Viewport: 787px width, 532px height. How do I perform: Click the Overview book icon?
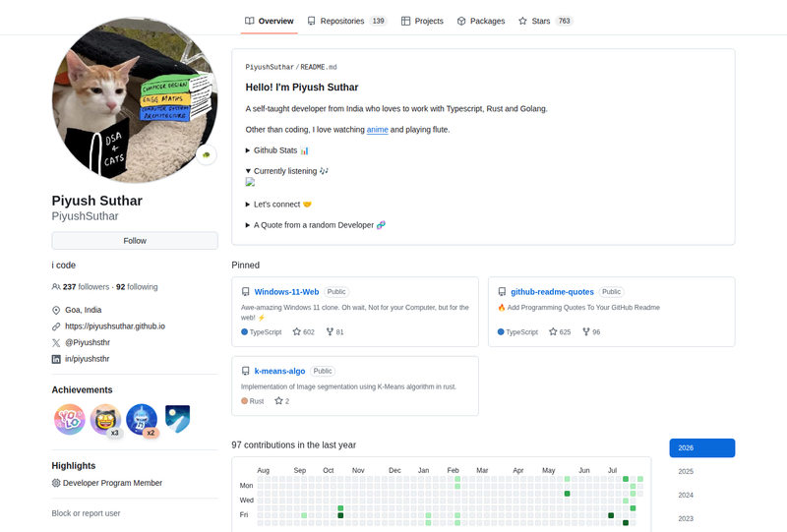250,21
